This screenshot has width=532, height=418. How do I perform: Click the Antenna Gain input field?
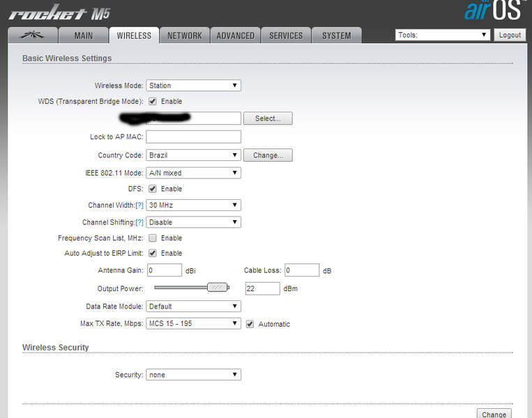(x=165, y=270)
